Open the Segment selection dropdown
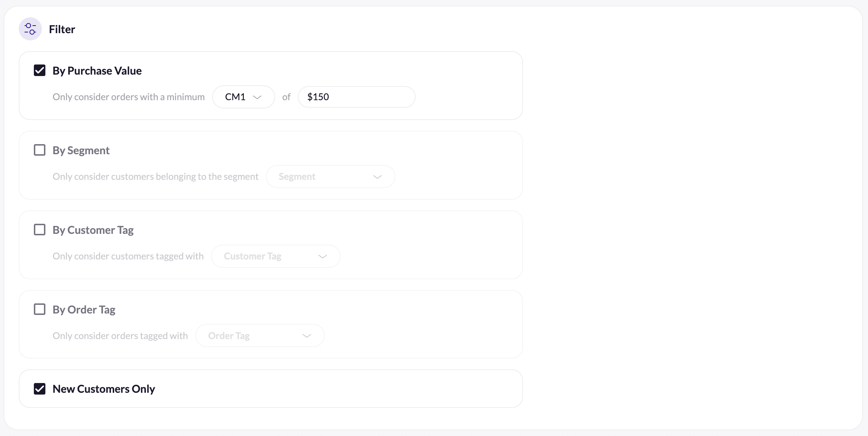Image resolution: width=868 pixels, height=436 pixels. 330,177
